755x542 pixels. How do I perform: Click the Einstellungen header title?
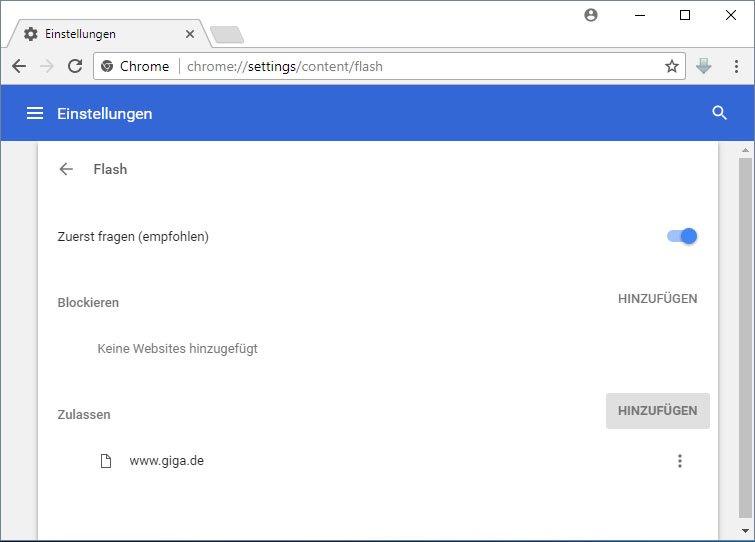point(104,114)
